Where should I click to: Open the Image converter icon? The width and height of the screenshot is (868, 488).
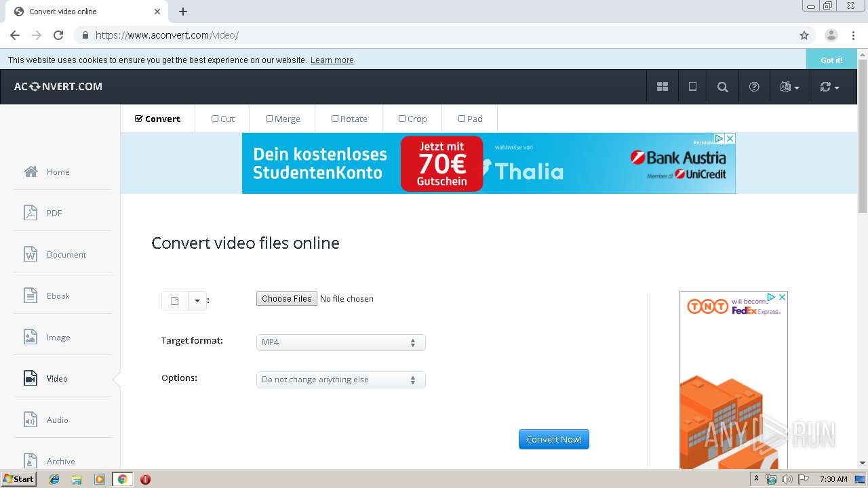31,337
